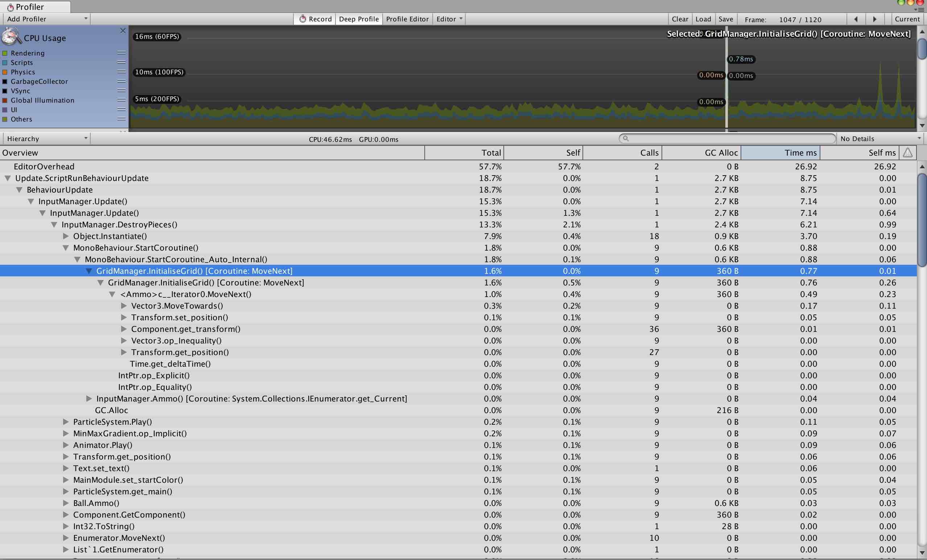This screenshot has width=927, height=560.
Task: Expand Animator.Play() row
Action: click(66, 445)
